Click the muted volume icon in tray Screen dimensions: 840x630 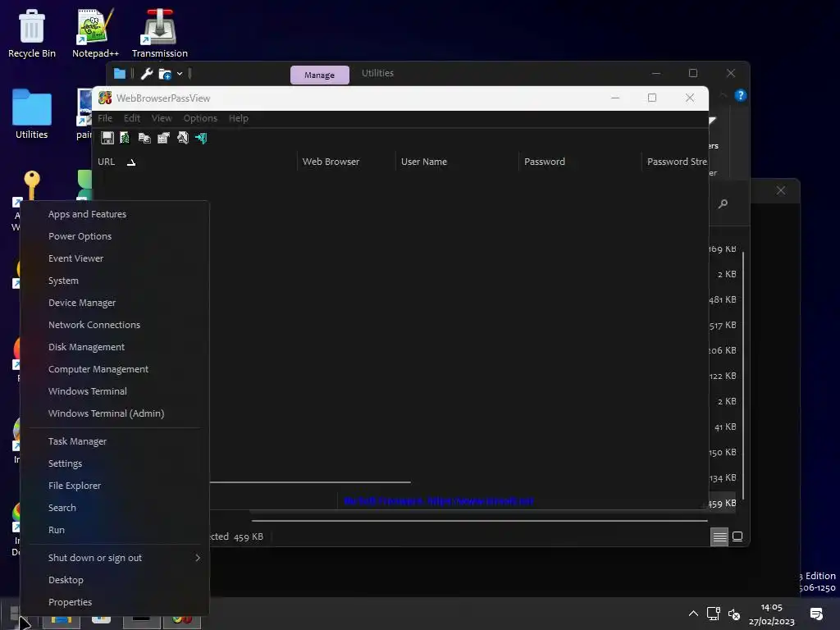[x=734, y=614]
